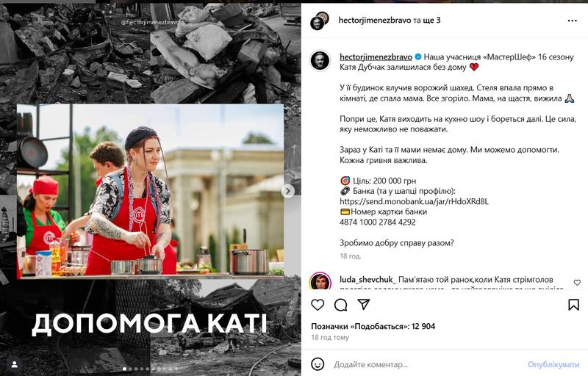The height and width of the screenshot is (376, 588).
Task: Open luda_shevchuk_ username link
Action: (368, 280)
